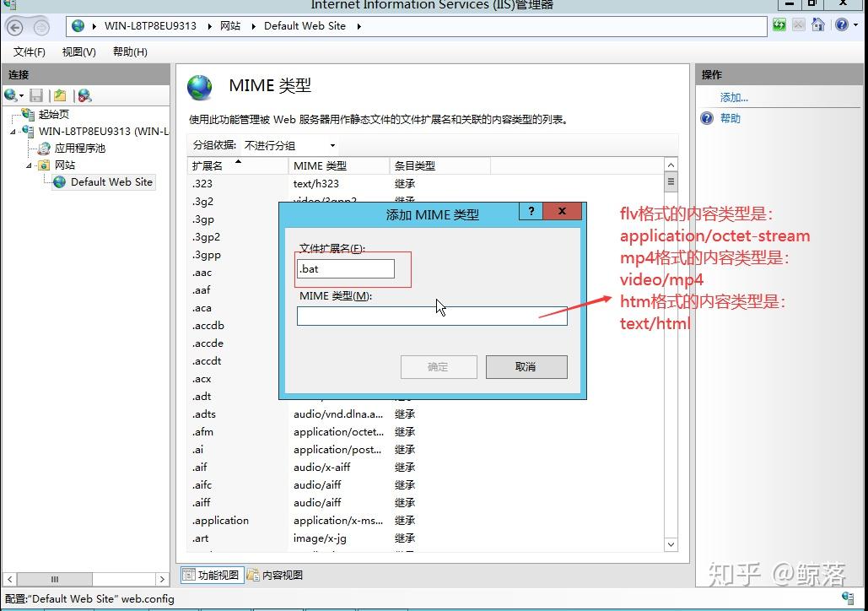Click the 添加... action link
This screenshot has width=868, height=611.
click(731, 97)
